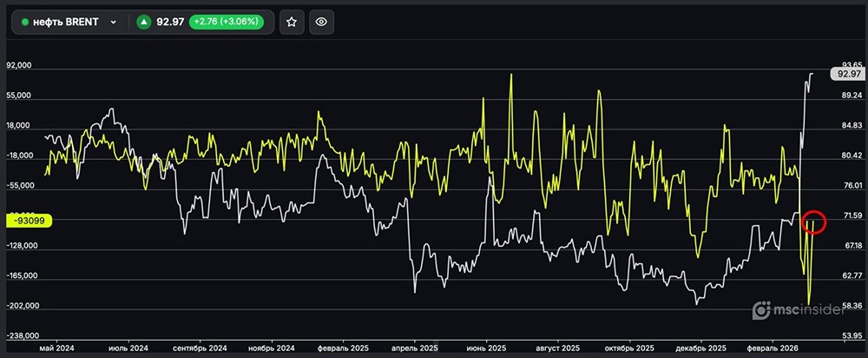Image resolution: width=868 pixels, height=358 pixels.
Task: Click the green dot beside нефть BRENT
Action: pos(26,23)
